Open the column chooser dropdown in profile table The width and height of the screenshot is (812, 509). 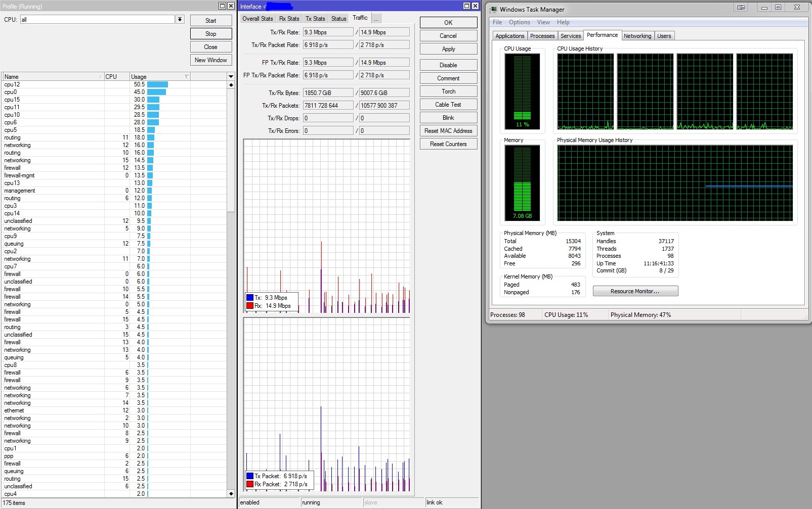pyautogui.click(x=231, y=77)
